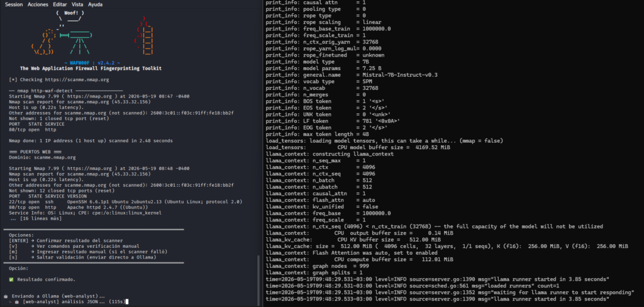
Task: Click 'CPU KV buffer size = 512.00 MiB' line
Action: 353,240
